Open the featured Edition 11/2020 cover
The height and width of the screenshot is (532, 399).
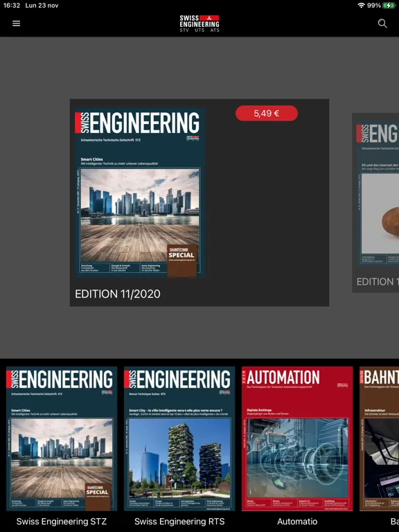pyautogui.click(x=140, y=193)
